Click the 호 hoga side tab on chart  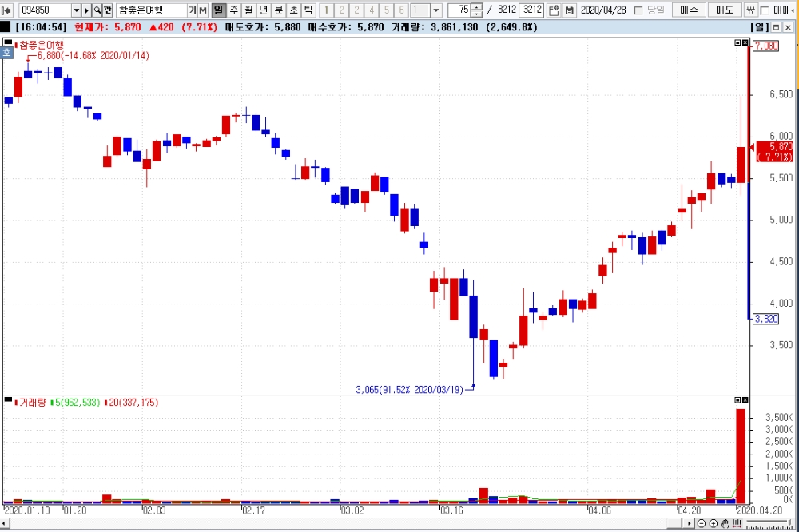point(6,52)
